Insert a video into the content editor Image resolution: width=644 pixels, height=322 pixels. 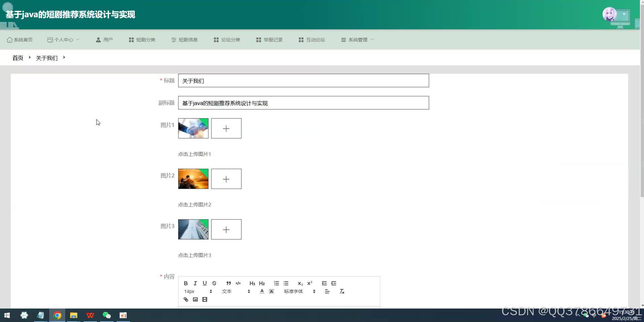click(205, 299)
